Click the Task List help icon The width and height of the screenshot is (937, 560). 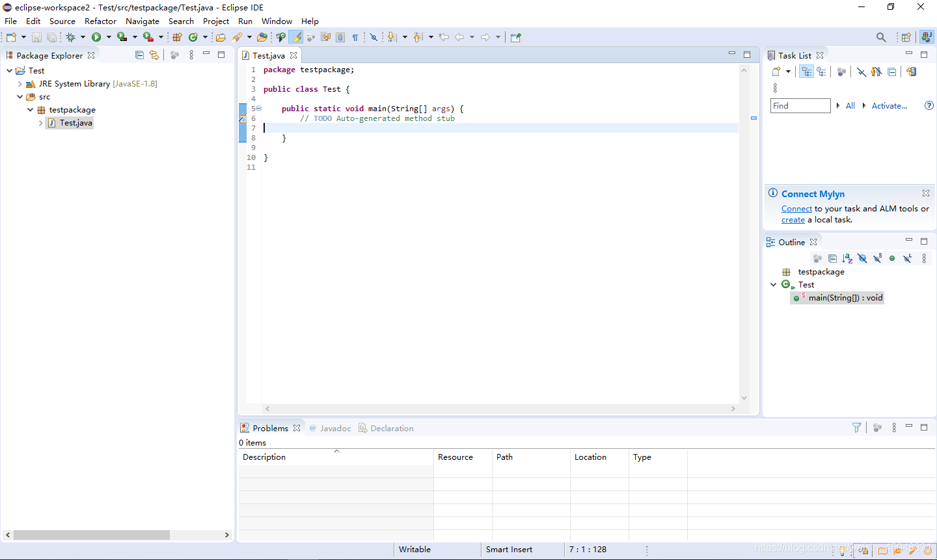point(929,105)
